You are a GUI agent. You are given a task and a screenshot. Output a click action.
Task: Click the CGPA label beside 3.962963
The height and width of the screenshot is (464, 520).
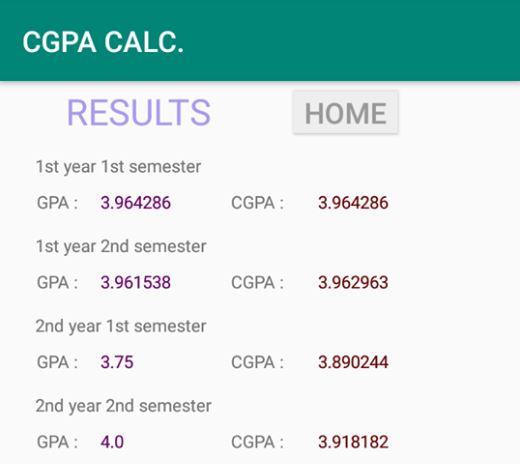point(258,282)
